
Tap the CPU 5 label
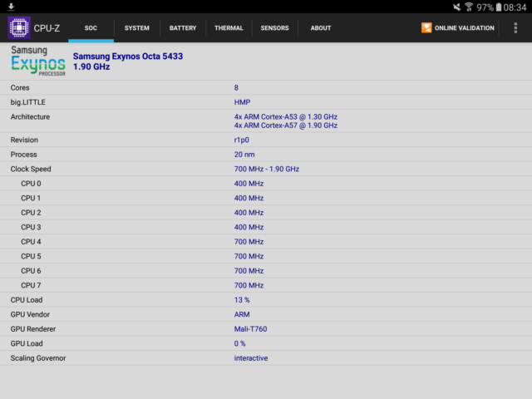point(31,256)
